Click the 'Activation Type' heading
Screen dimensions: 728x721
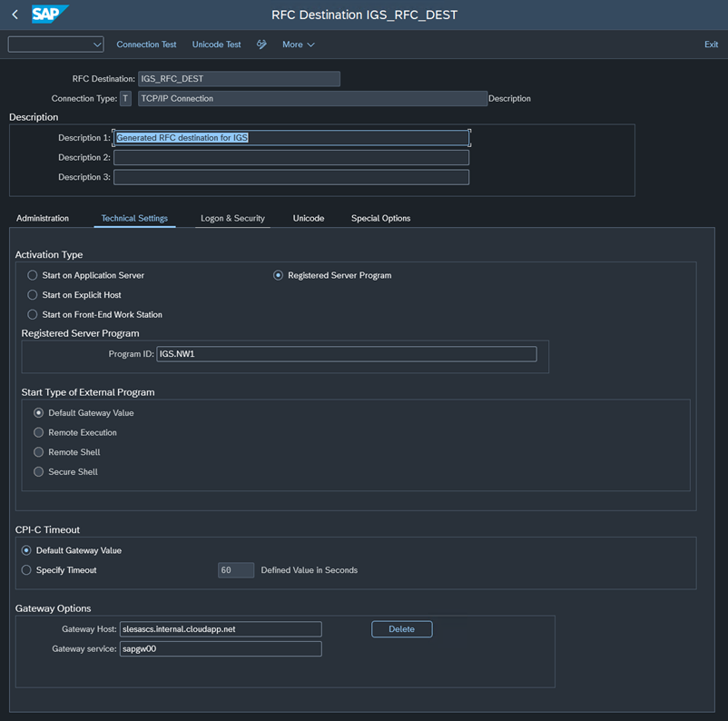(x=49, y=254)
